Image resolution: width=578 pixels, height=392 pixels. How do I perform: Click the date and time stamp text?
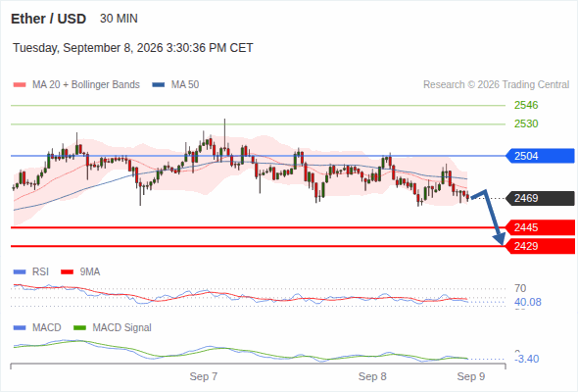(133, 48)
